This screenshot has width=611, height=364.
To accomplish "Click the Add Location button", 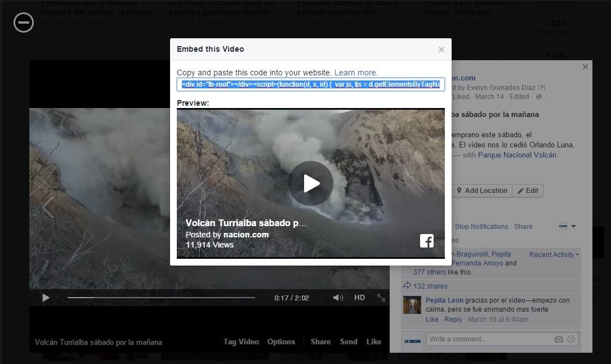I will tap(482, 191).
